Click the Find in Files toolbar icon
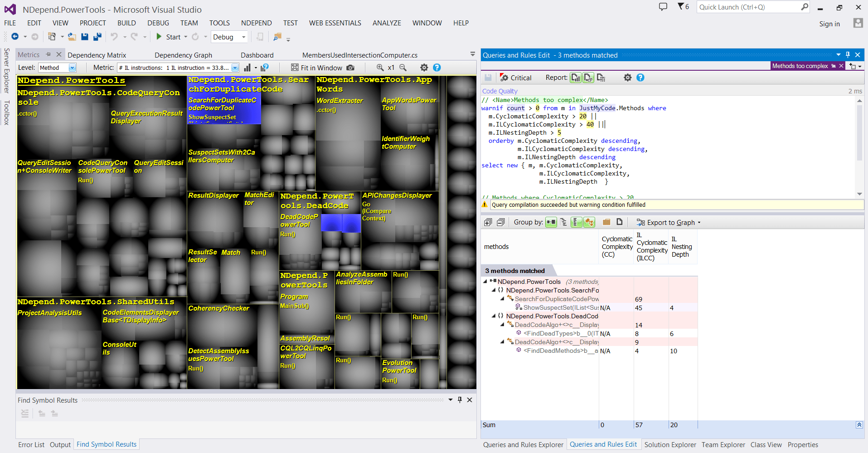The image size is (868, 453). (277, 37)
